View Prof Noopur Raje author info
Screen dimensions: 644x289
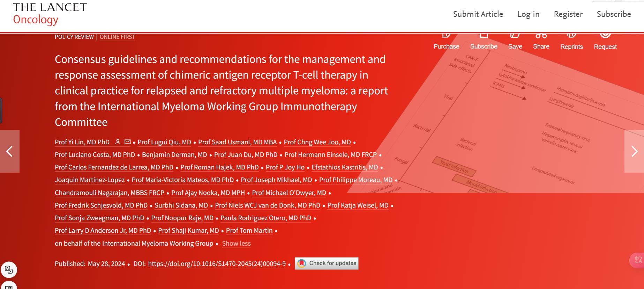click(182, 218)
